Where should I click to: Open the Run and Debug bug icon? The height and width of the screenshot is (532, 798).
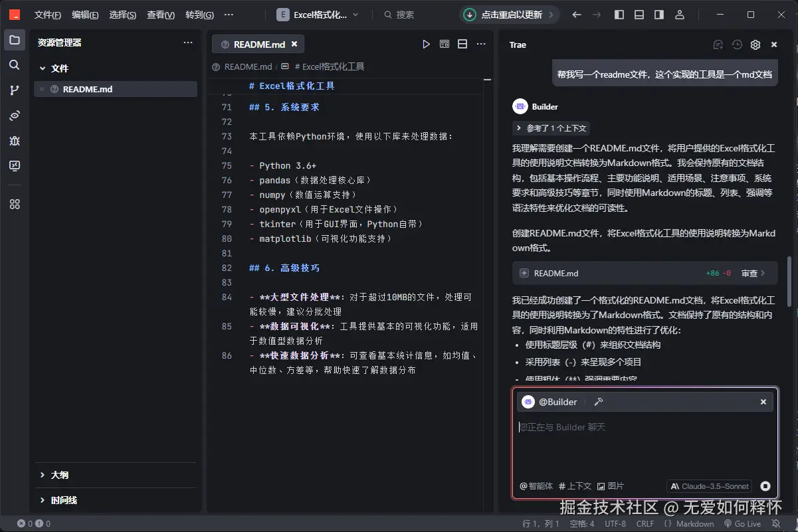point(15,141)
